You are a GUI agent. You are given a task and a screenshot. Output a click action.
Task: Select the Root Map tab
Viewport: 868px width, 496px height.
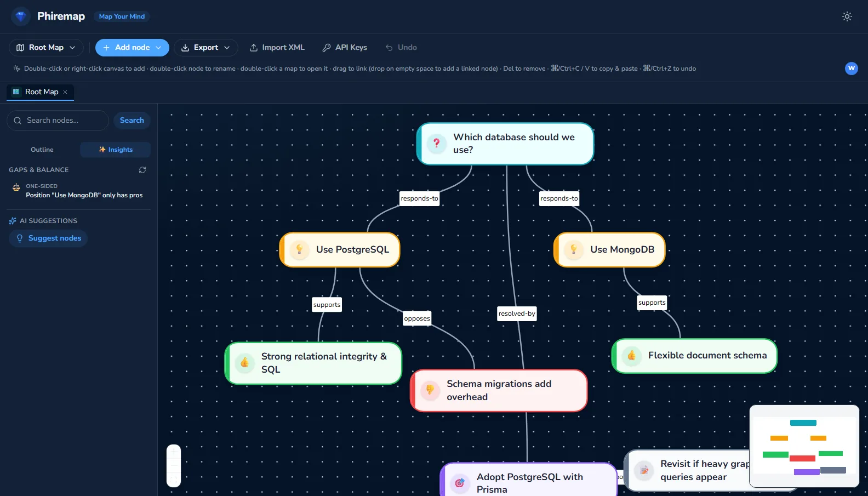(x=40, y=92)
